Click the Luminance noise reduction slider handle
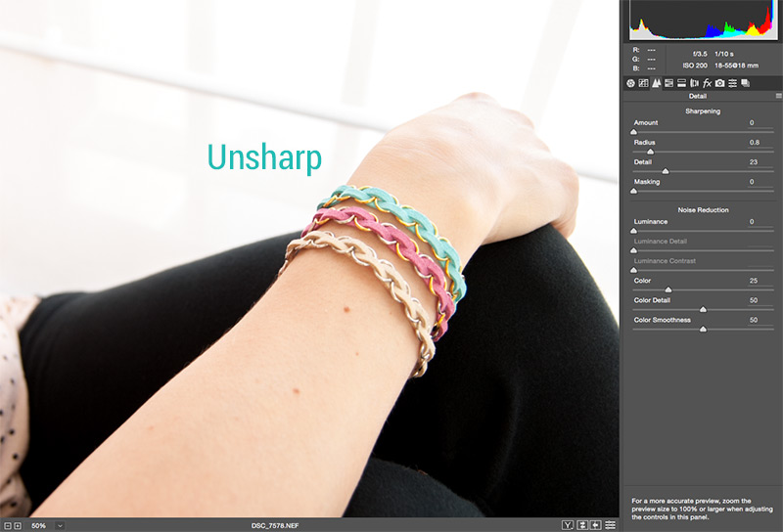783x532 pixels. click(633, 231)
